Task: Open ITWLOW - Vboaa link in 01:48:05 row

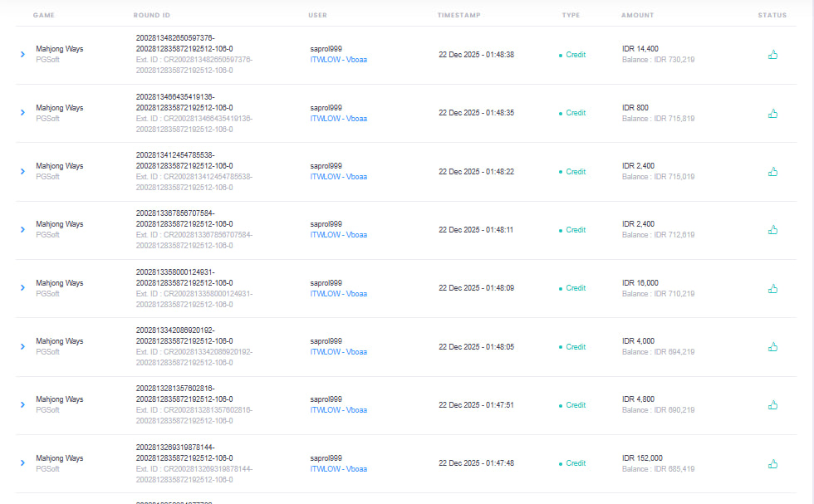Action: [339, 352]
